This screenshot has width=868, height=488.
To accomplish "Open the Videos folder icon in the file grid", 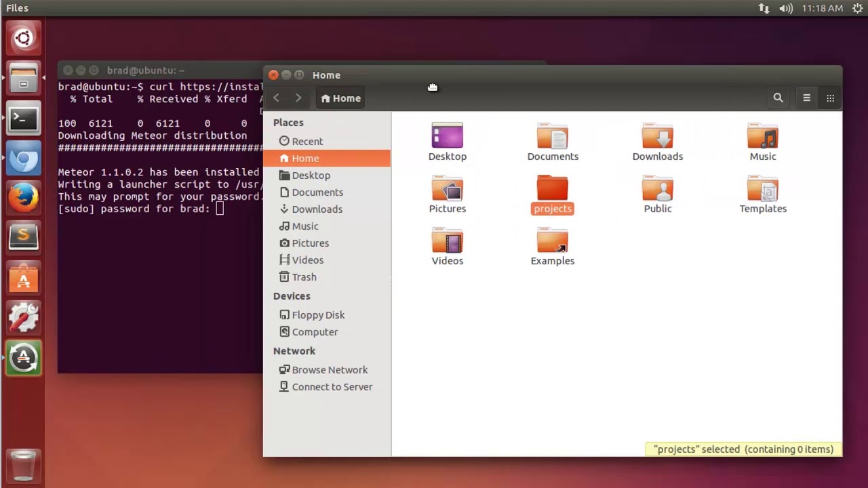I will (447, 241).
